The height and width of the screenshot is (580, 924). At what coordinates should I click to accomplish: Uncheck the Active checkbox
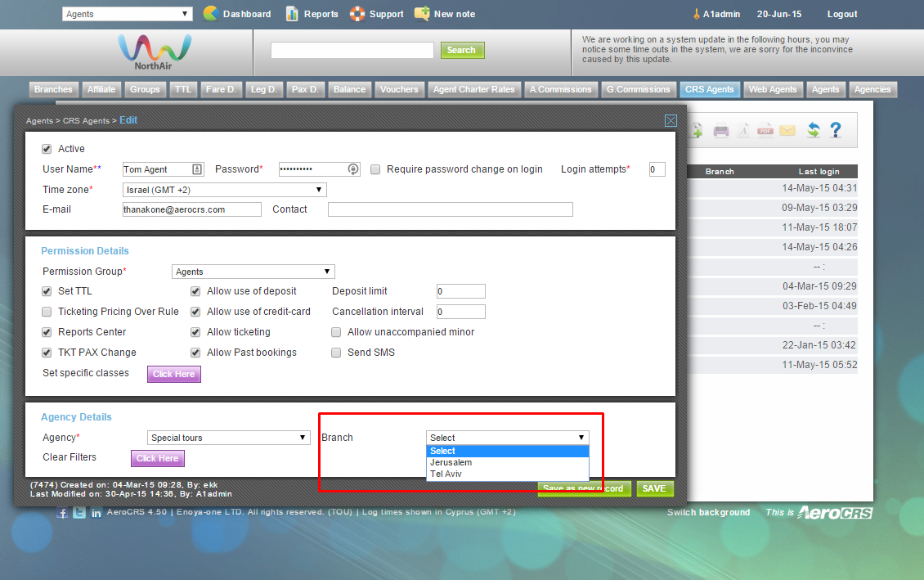47,149
